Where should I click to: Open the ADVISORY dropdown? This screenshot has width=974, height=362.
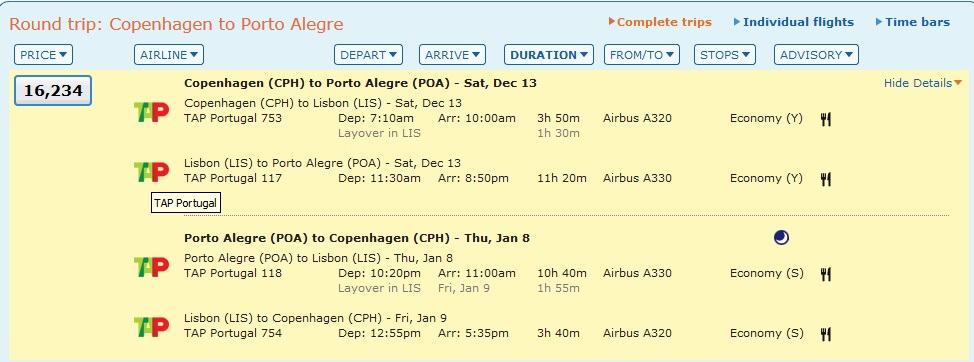click(816, 55)
